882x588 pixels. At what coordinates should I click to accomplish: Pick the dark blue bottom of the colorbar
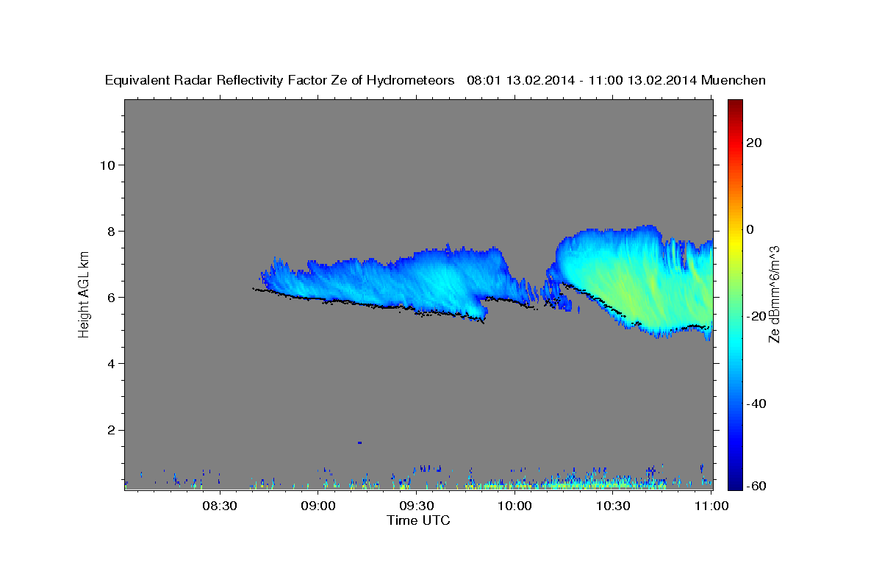click(734, 483)
